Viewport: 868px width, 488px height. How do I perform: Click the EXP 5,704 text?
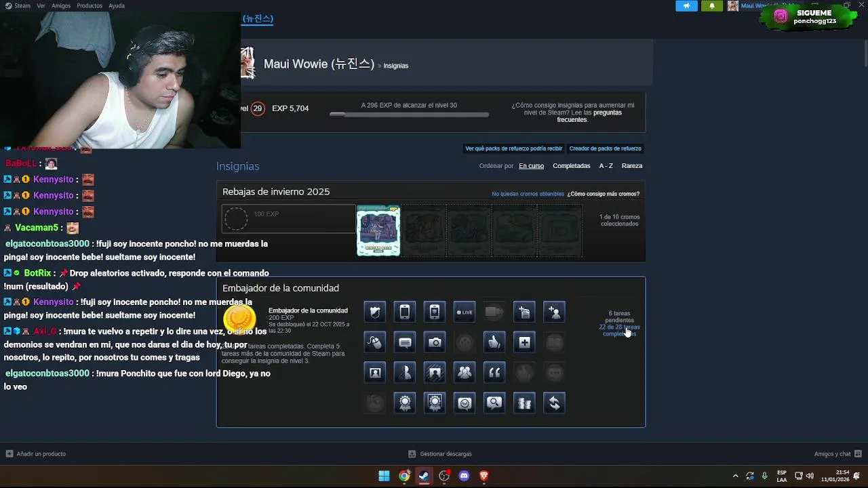(x=290, y=108)
